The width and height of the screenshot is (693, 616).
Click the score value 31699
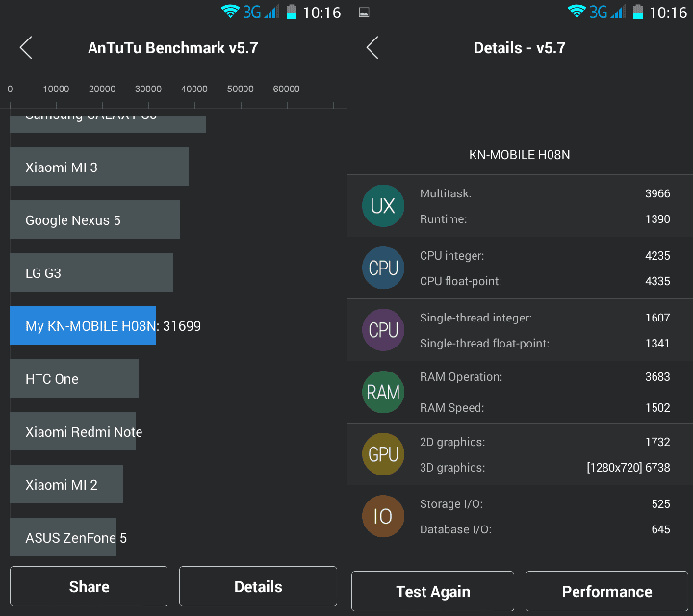point(182,326)
